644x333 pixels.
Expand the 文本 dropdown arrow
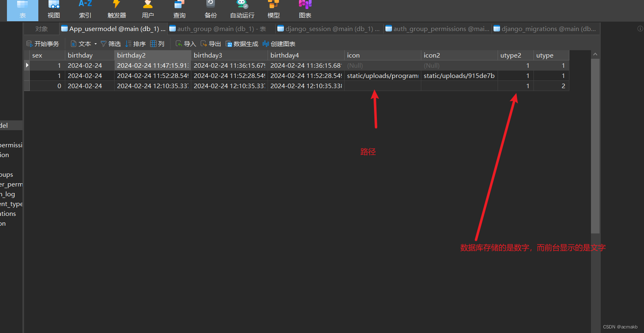95,44
